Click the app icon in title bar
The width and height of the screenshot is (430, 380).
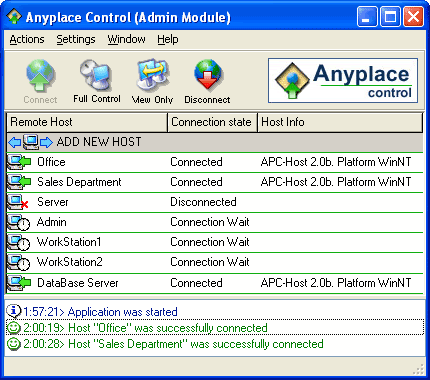pyautogui.click(x=14, y=16)
